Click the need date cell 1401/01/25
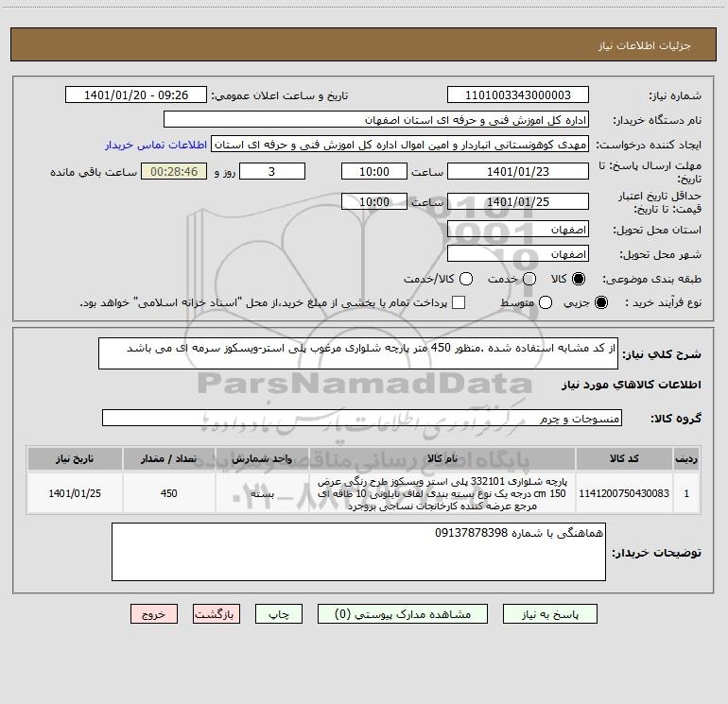Viewport: 728px width, 704px height. coord(75,493)
